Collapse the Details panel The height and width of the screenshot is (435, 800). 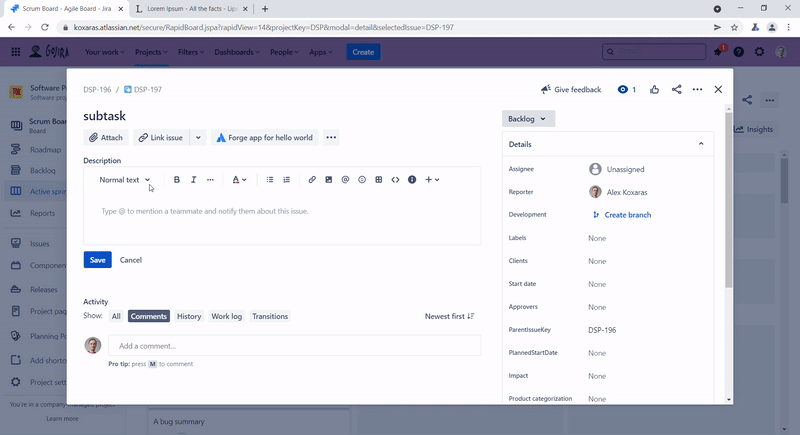pyautogui.click(x=701, y=144)
